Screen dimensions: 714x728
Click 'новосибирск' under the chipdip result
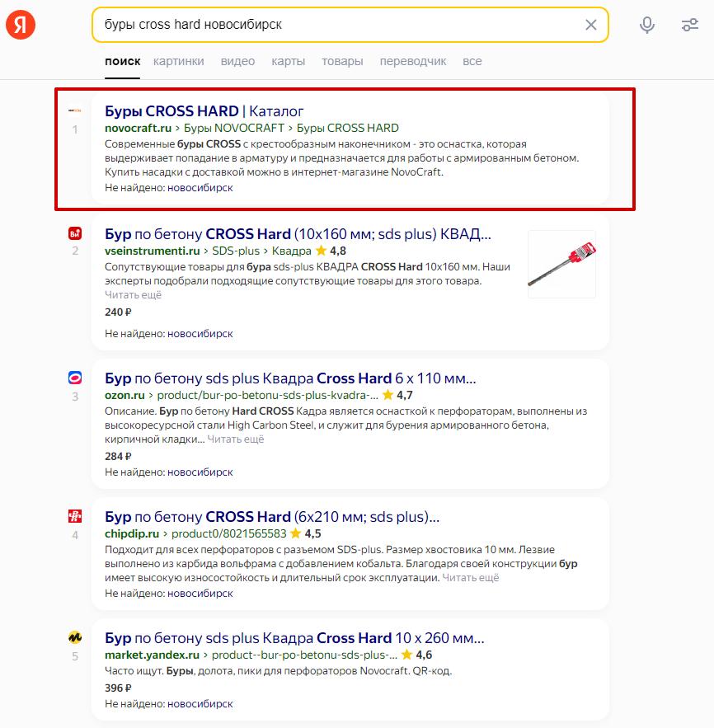click(x=200, y=593)
